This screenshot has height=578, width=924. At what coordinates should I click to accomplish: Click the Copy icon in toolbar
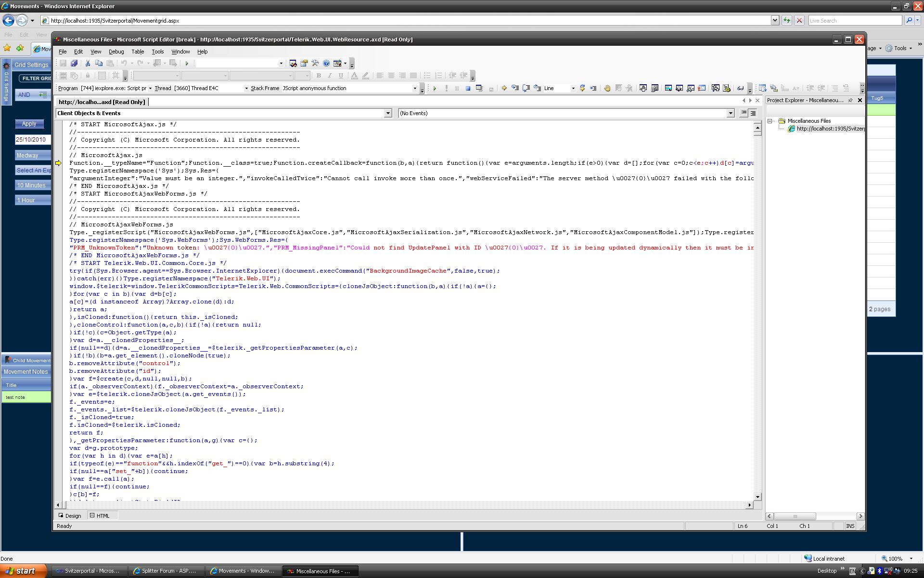[99, 63]
